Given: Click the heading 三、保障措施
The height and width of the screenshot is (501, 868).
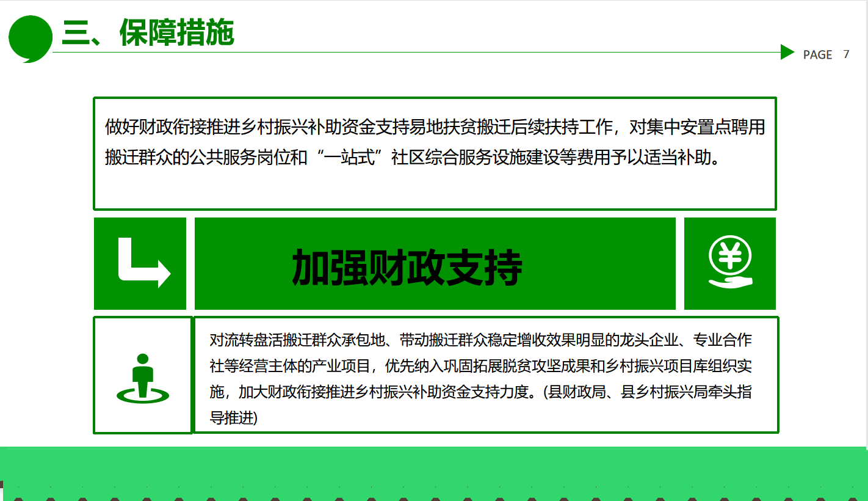Looking at the screenshot, I should pyautogui.click(x=148, y=32).
